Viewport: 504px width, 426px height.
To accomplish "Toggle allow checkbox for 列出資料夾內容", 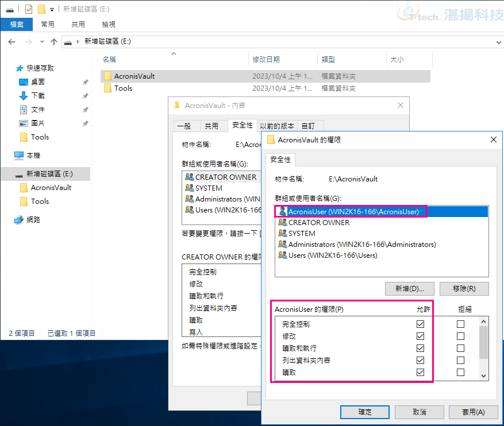I will pyautogui.click(x=420, y=360).
